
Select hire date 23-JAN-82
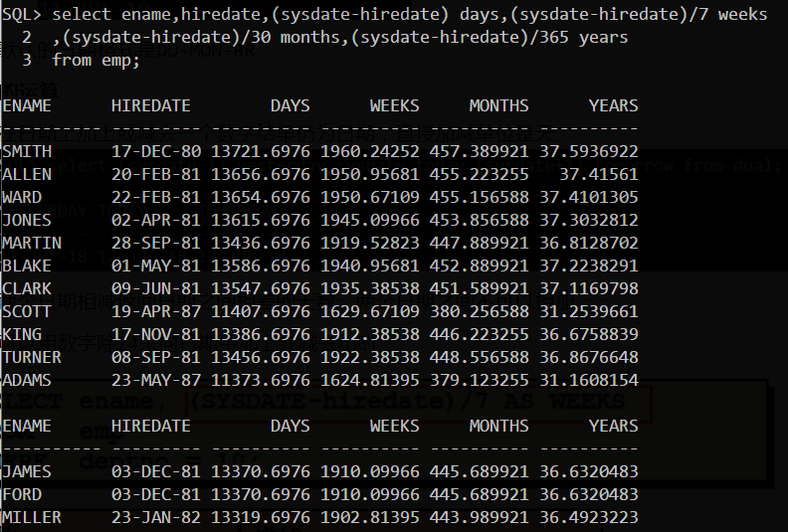(156, 517)
